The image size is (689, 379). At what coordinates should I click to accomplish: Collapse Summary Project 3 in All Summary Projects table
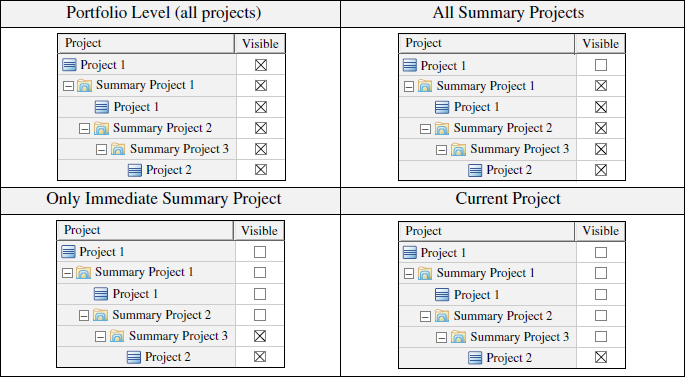pos(441,150)
